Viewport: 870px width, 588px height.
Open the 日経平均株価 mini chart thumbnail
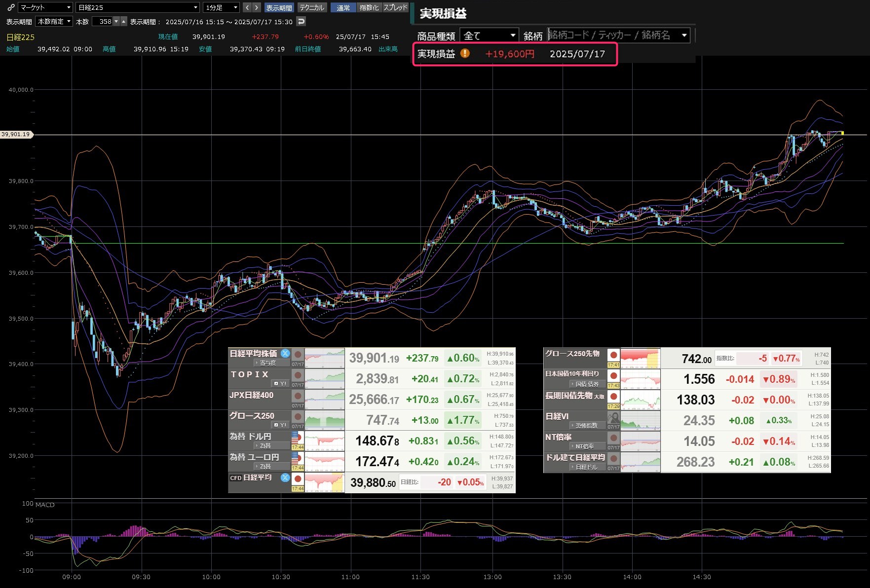click(325, 358)
